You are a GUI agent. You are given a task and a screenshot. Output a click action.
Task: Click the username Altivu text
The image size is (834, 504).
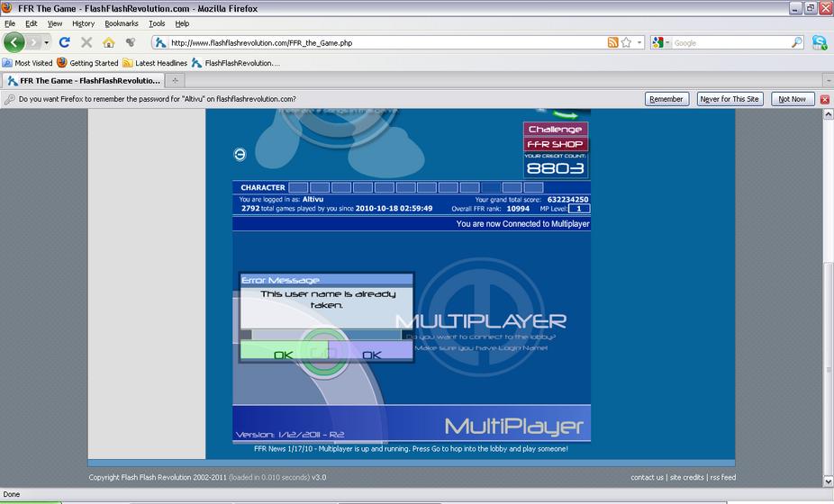tap(313, 200)
